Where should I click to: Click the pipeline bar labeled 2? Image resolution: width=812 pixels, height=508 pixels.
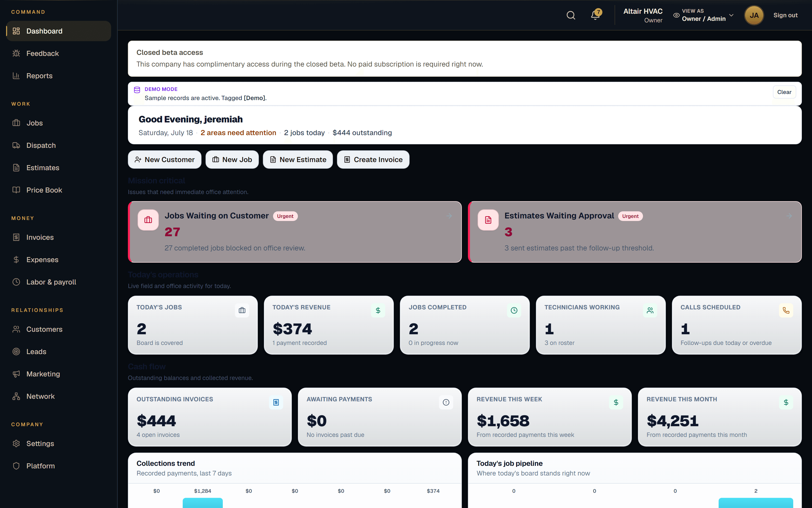756,503
